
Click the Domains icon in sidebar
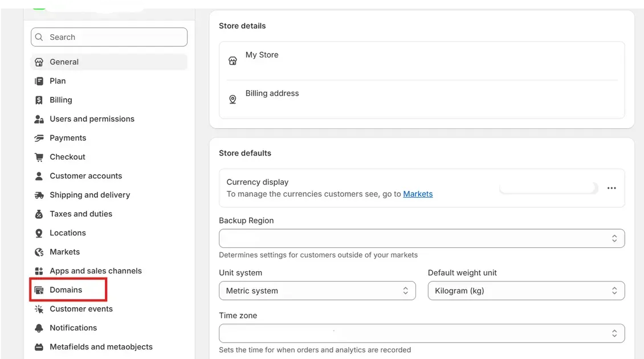pos(39,290)
